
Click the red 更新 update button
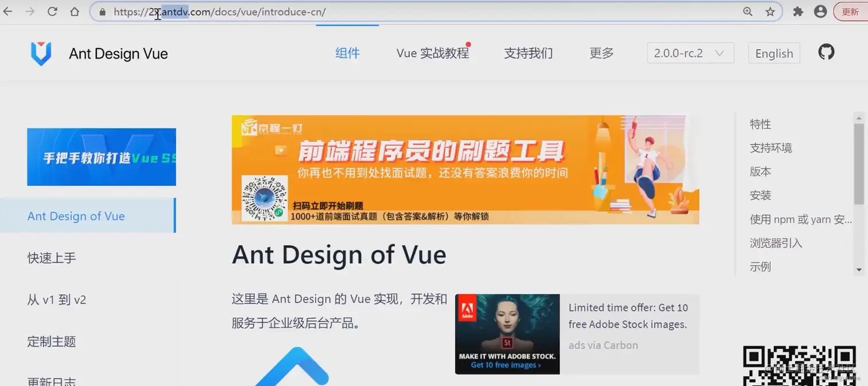[x=851, y=11]
